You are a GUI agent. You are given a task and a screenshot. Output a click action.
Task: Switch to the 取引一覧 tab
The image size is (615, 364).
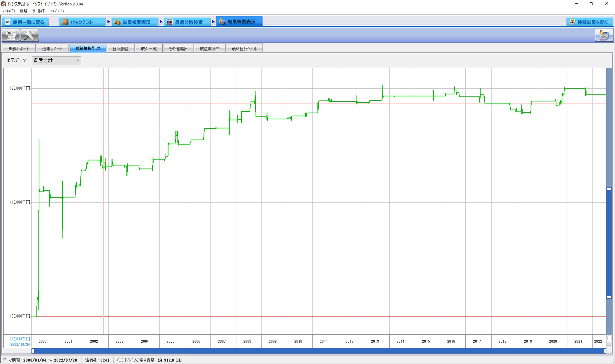pos(149,49)
